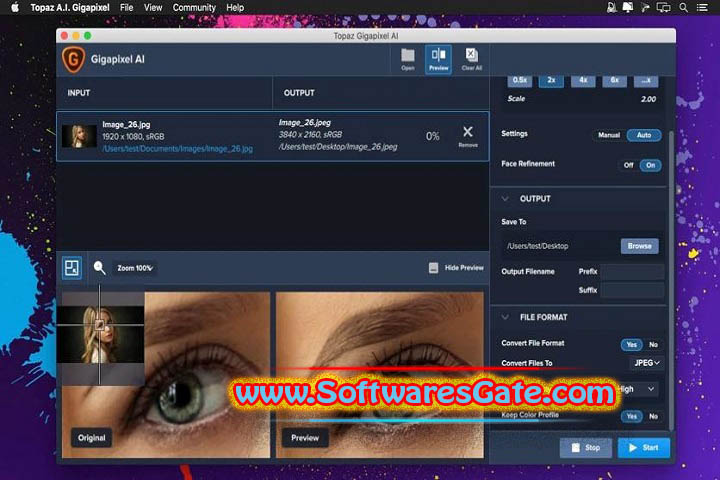Open the Community menu

coord(194,7)
